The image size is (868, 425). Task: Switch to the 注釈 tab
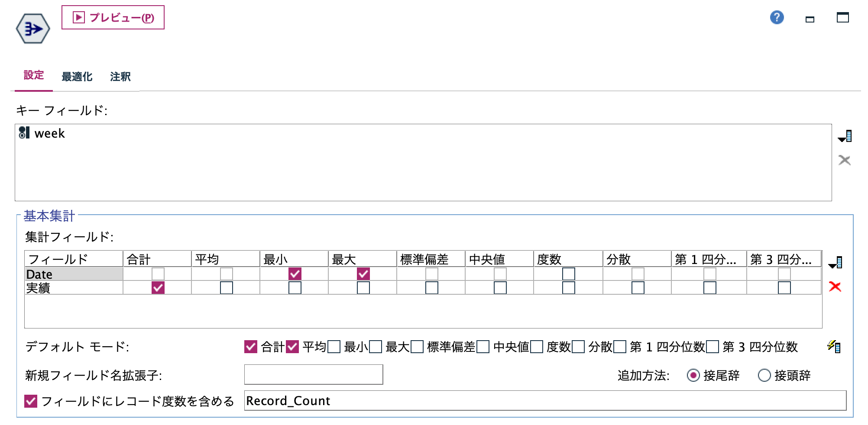point(120,77)
